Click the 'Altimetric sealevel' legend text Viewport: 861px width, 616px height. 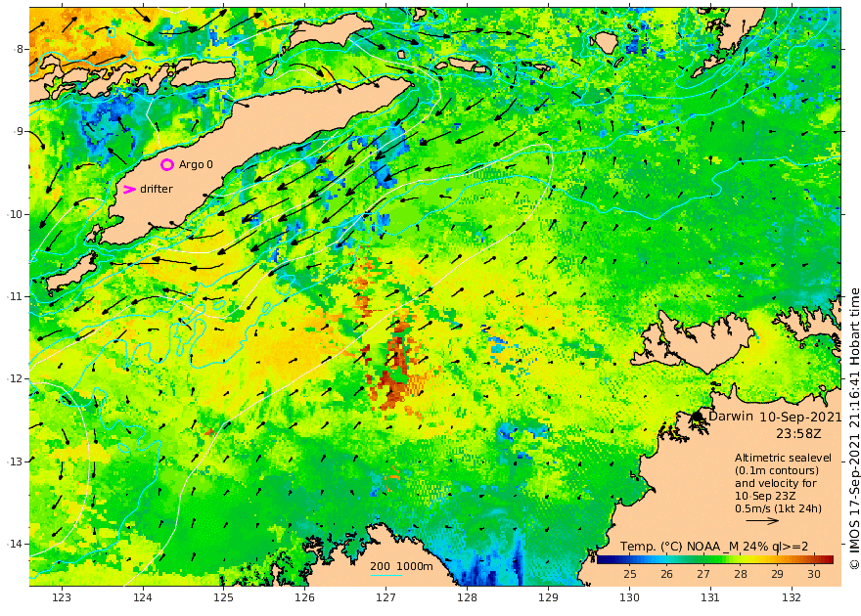click(783, 458)
